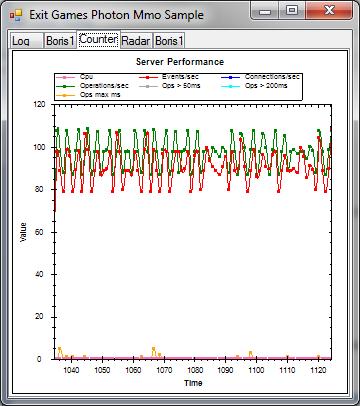Select the Counter tab
The height and width of the screenshot is (406, 360).
(98, 39)
